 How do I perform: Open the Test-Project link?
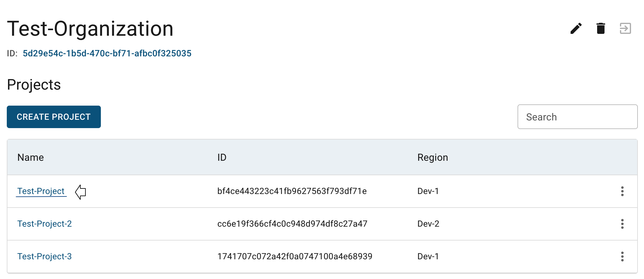point(41,191)
